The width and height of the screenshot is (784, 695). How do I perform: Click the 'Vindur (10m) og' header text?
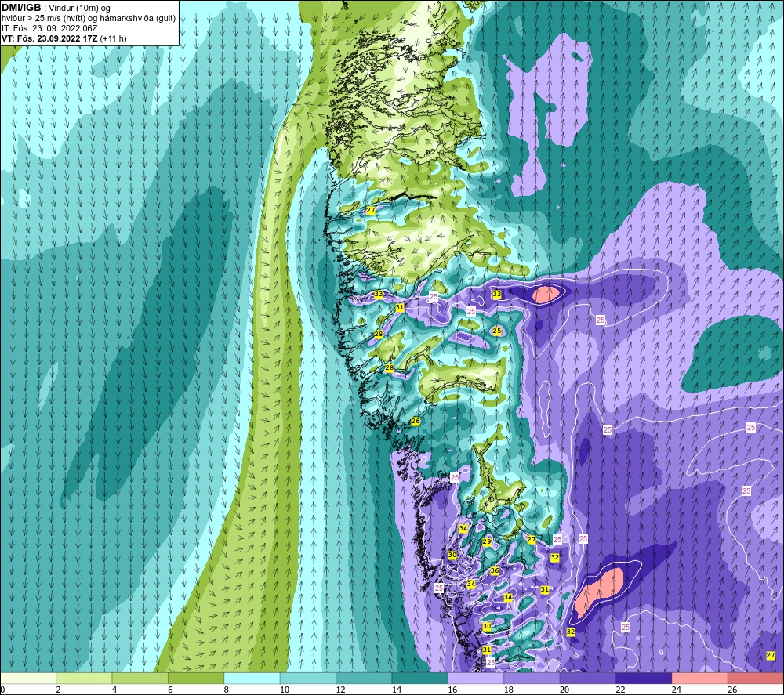79,9
